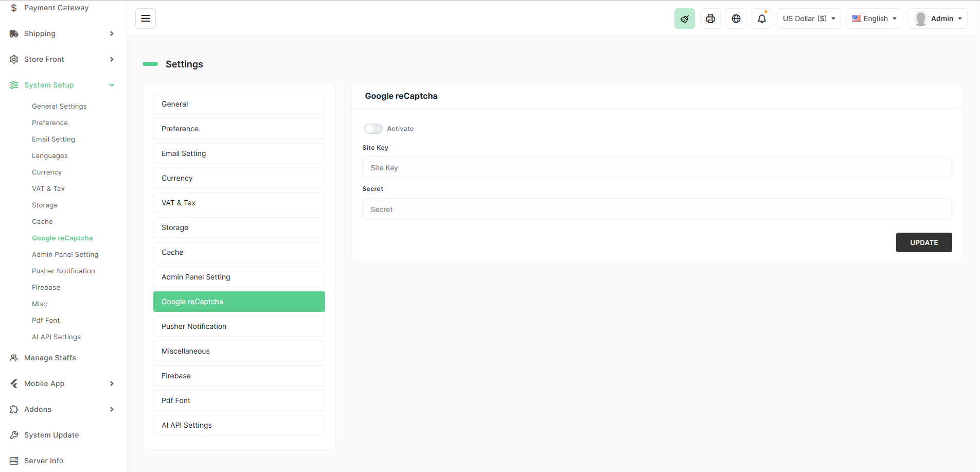This screenshot has height=472, width=980.
Task: Open AI API Settings in the sidebar
Action: point(56,337)
